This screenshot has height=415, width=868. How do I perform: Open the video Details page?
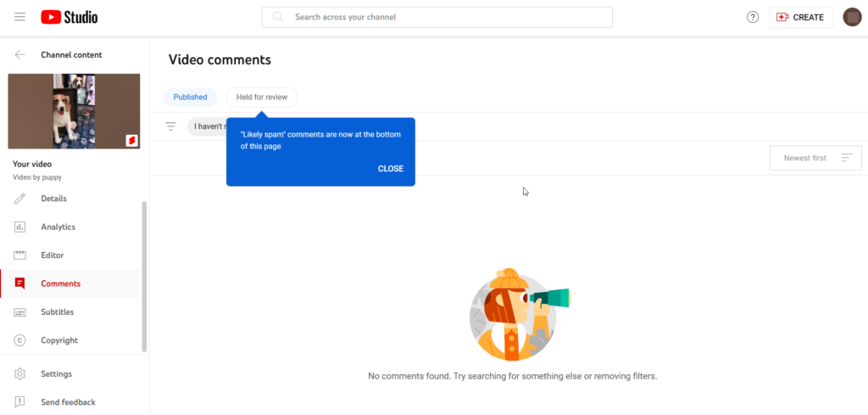tap(53, 199)
